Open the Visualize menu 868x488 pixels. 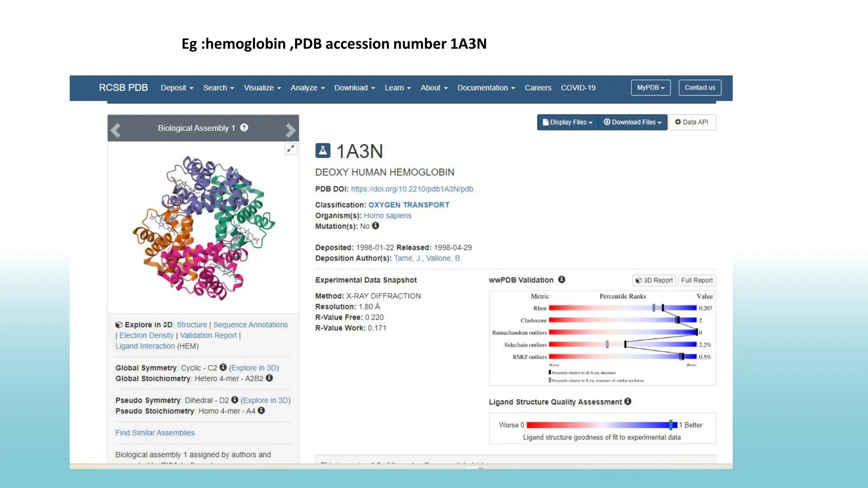(x=262, y=88)
